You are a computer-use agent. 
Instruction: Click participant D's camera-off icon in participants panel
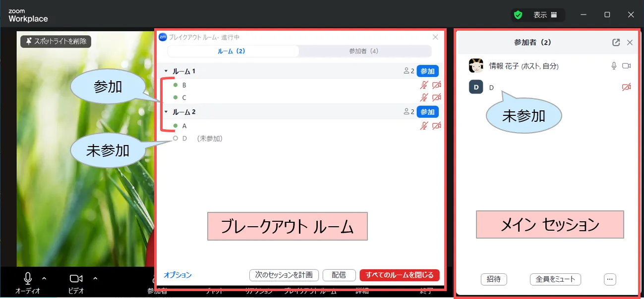point(626,88)
